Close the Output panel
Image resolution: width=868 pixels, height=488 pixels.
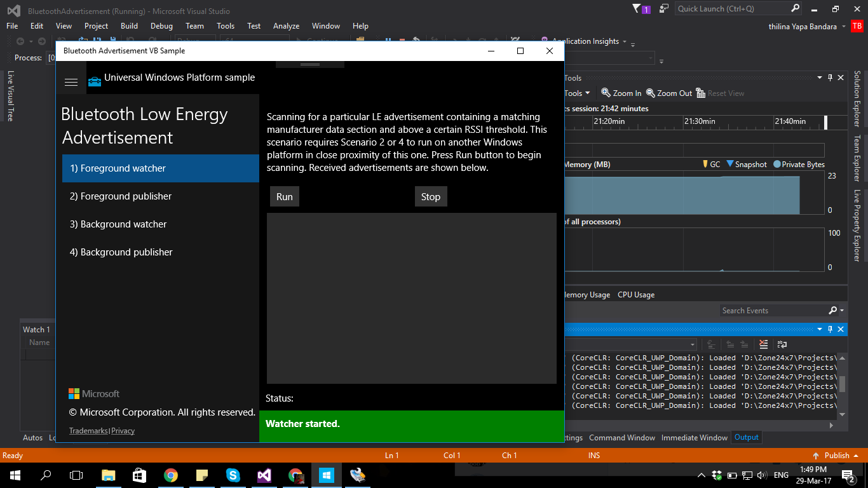tap(841, 329)
